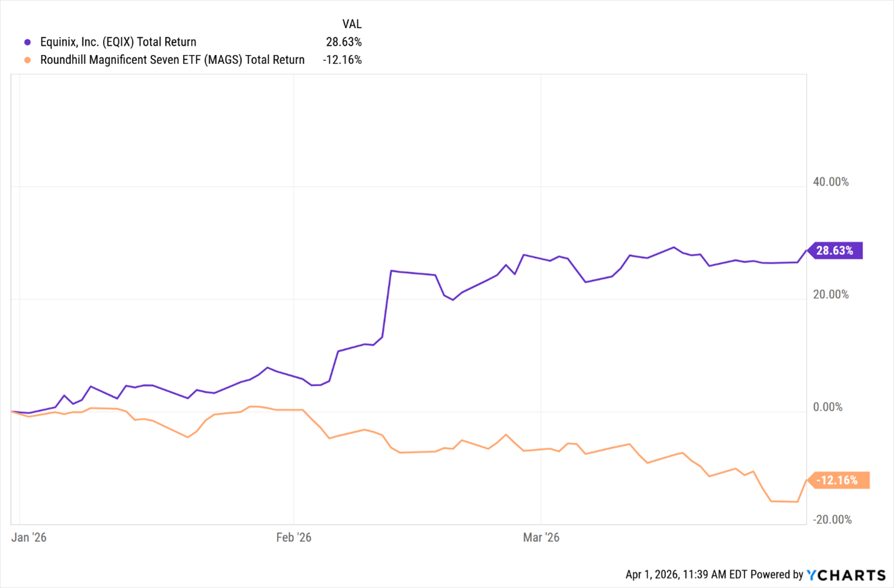Screen dimensions: 894x588
Task: Click the -12.16% value in the legend
Action: [x=342, y=60]
